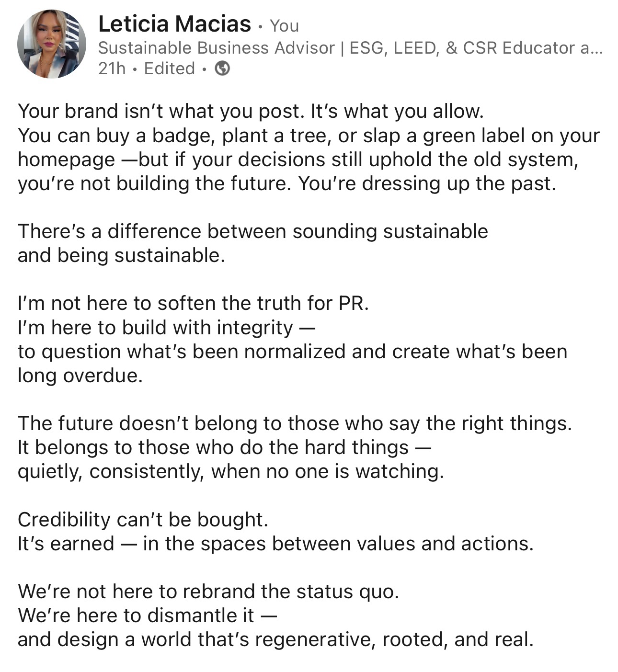Click the "long overdue." text
This screenshot has width=618, height=672.
80,376
